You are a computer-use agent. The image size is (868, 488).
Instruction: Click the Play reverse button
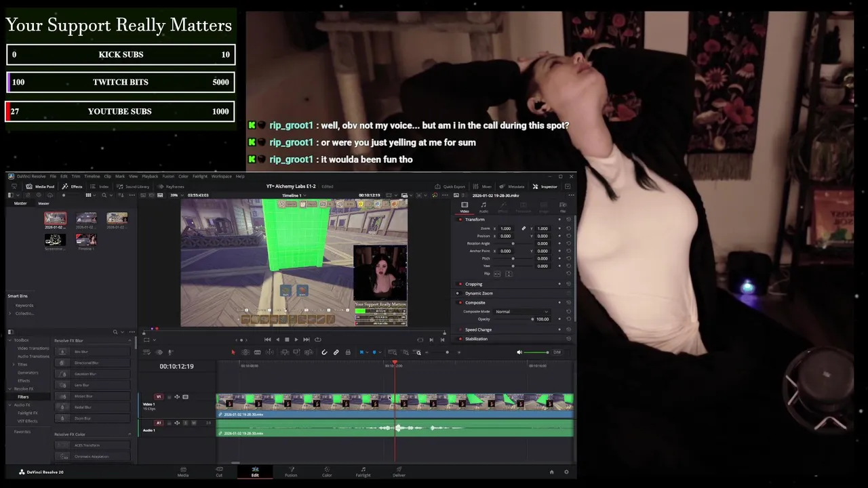[x=277, y=340]
